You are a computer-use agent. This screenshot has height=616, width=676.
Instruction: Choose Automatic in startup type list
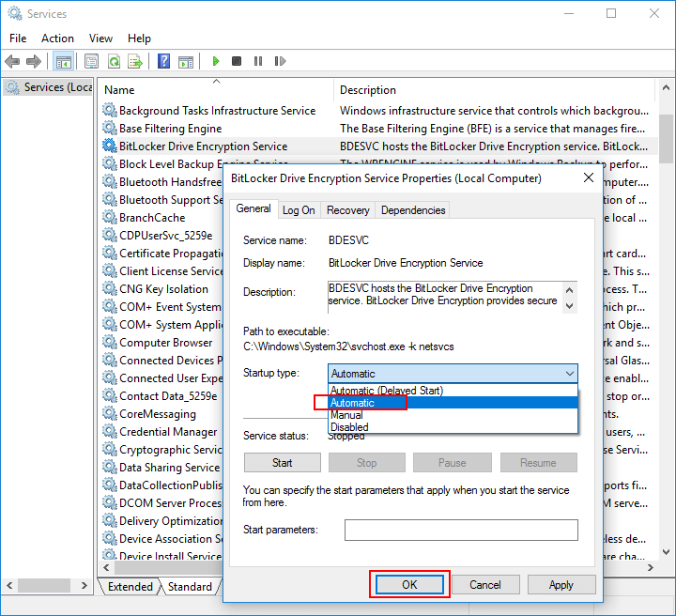click(x=453, y=403)
